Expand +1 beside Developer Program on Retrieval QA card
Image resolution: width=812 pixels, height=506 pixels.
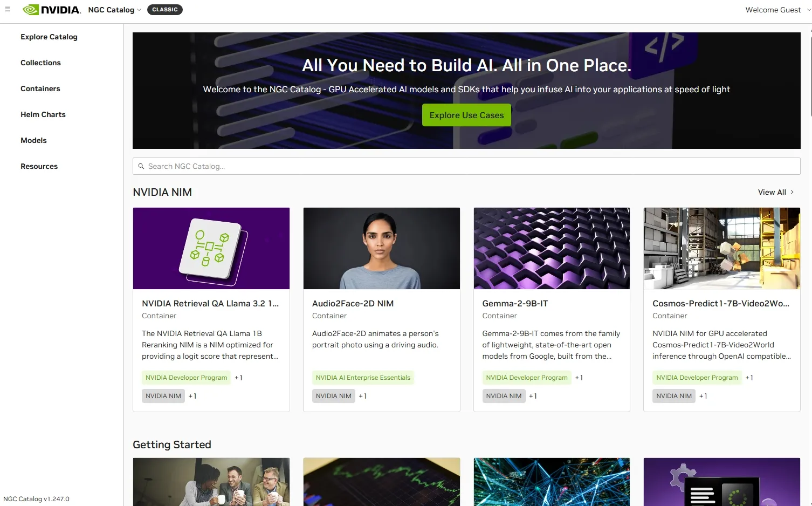click(238, 378)
